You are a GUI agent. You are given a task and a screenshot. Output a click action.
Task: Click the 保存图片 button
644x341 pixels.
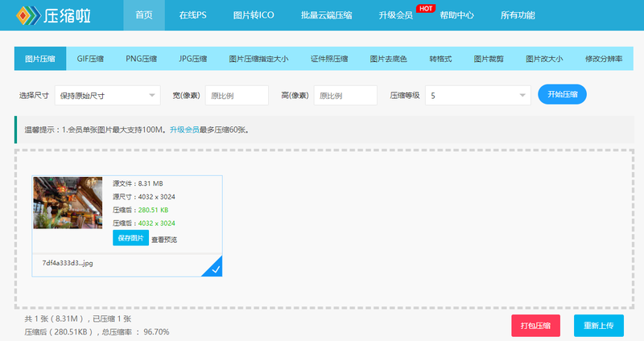point(130,238)
